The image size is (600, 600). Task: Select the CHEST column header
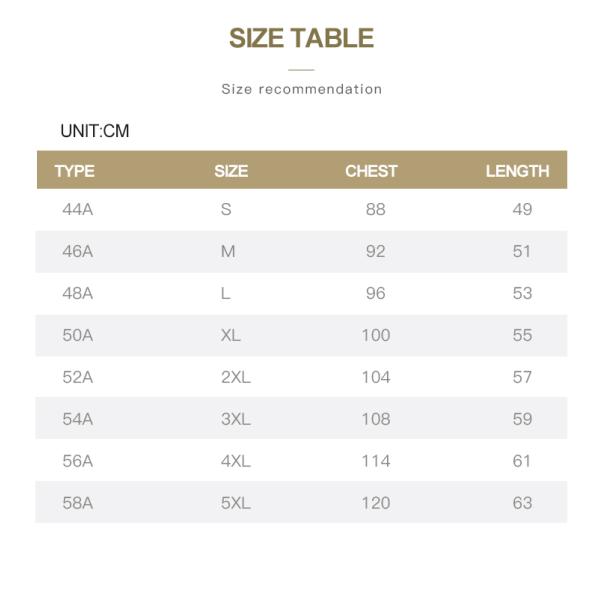pos(371,171)
